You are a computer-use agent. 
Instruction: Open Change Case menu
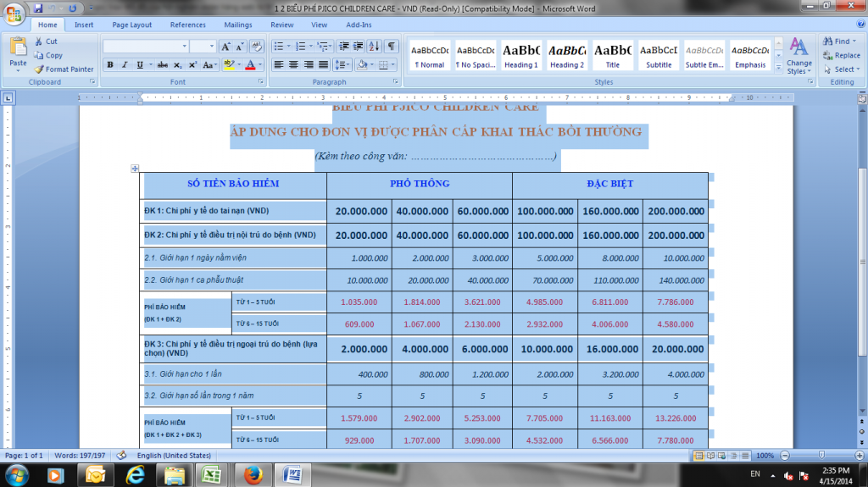click(209, 64)
